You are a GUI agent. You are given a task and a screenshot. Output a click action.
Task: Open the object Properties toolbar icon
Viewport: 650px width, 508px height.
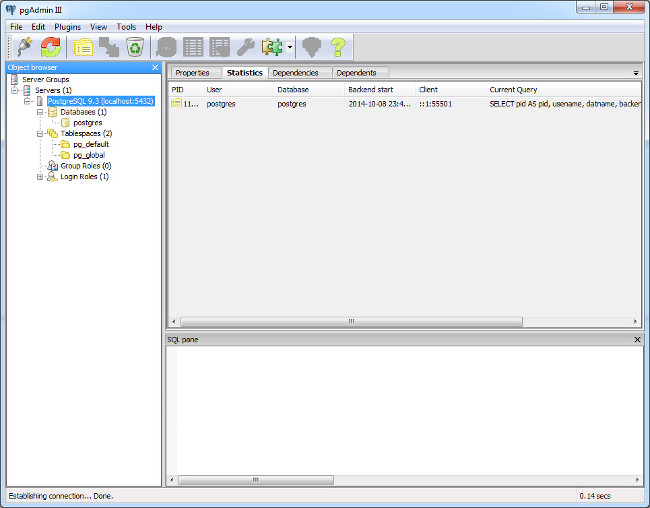pyautogui.click(x=83, y=47)
